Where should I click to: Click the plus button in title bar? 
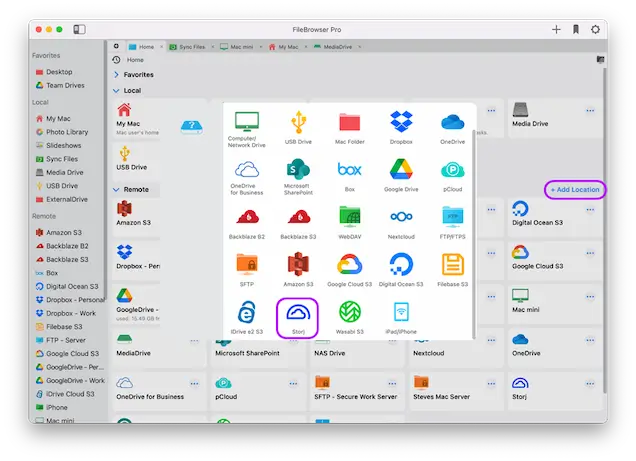pos(556,29)
